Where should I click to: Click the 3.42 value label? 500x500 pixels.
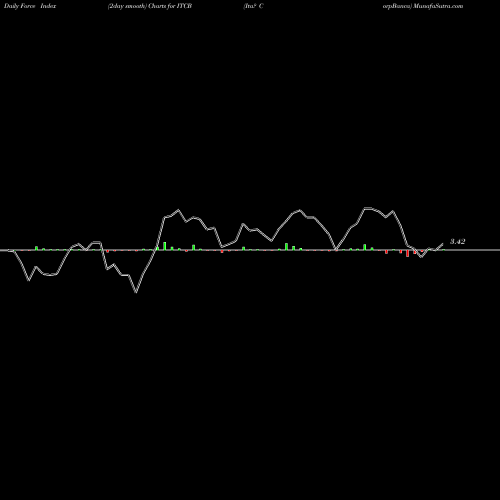tap(457, 242)
